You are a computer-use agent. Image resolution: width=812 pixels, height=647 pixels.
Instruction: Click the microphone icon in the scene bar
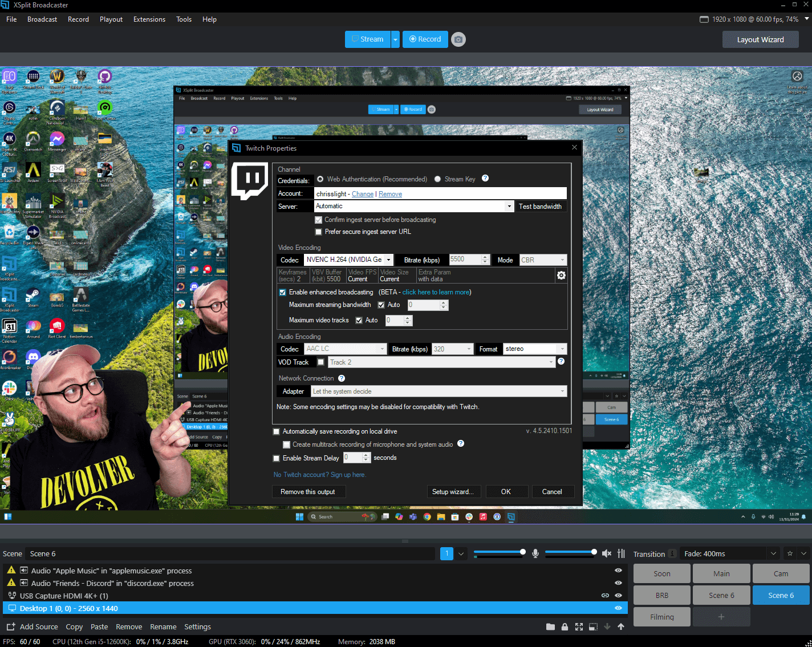click(535, 553)
